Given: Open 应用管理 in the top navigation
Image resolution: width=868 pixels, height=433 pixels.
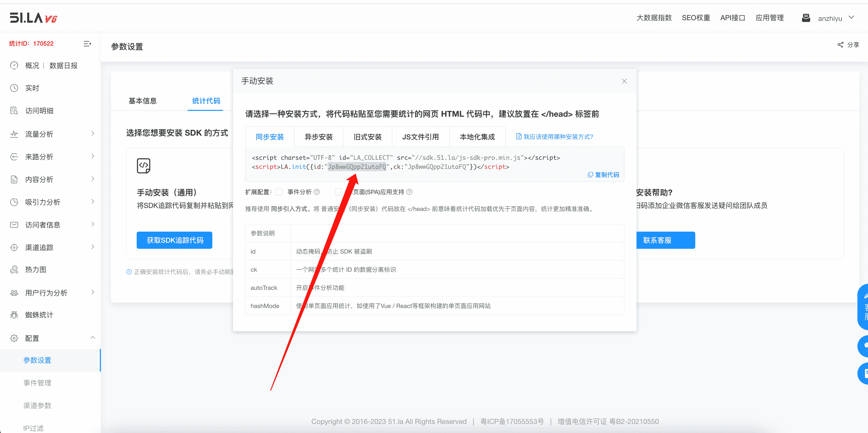Looking at the screenshot, I should pos(770,18).
